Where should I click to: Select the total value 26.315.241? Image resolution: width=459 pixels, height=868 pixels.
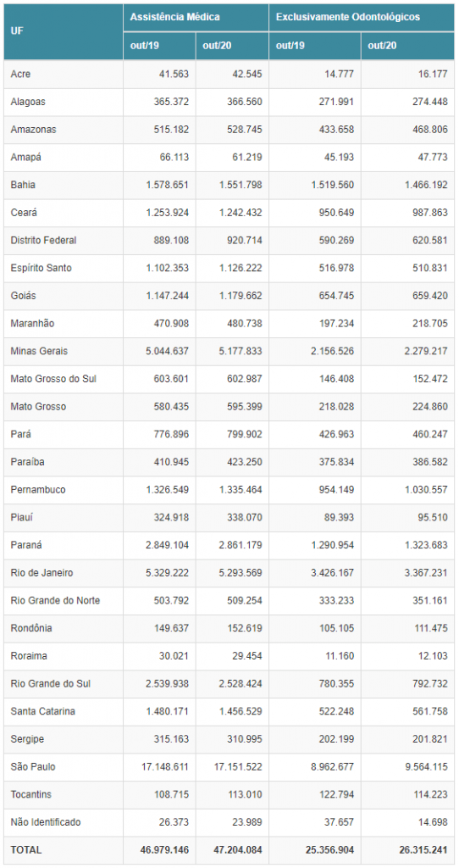click(x=423, y=849)
